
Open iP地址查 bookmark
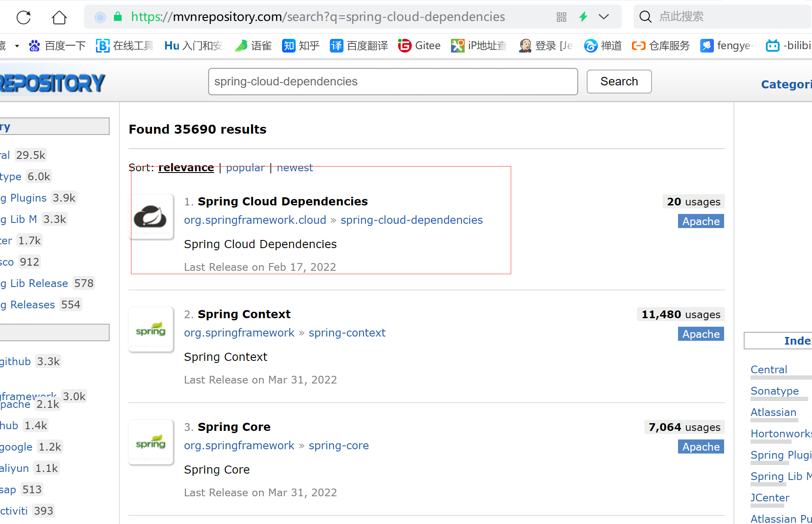tap(479, 46)
